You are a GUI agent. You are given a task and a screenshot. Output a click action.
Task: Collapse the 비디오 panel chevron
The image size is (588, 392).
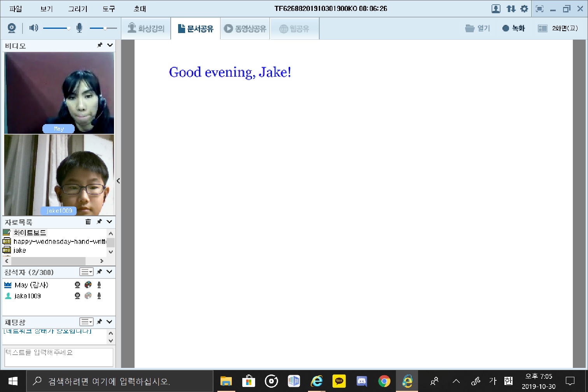coord(110,45)
